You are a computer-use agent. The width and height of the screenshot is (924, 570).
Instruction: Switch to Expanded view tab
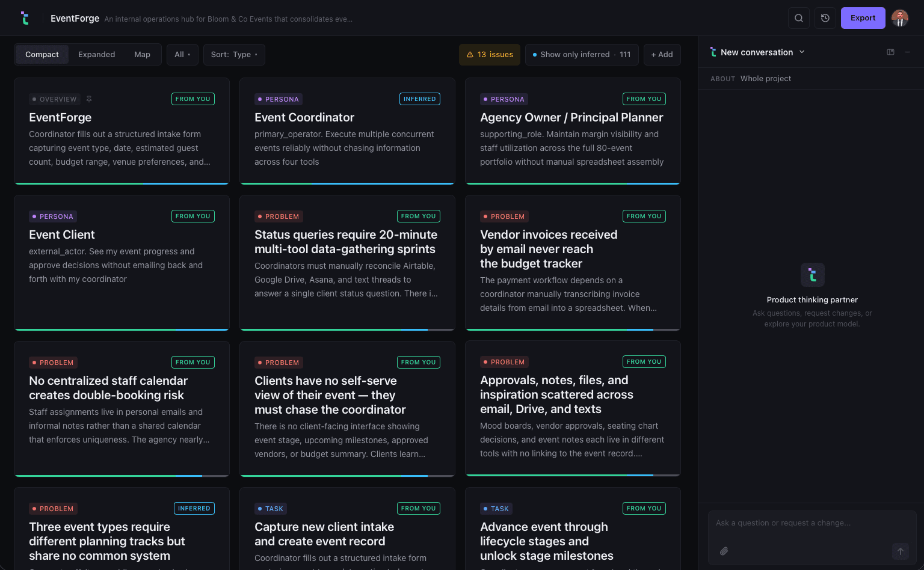coord(96,55)
